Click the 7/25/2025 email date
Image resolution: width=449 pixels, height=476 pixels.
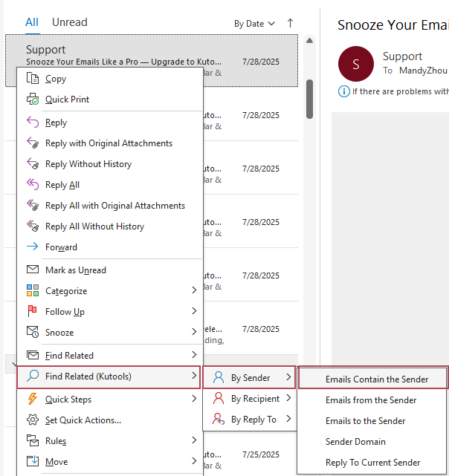[x=260, y=454]
